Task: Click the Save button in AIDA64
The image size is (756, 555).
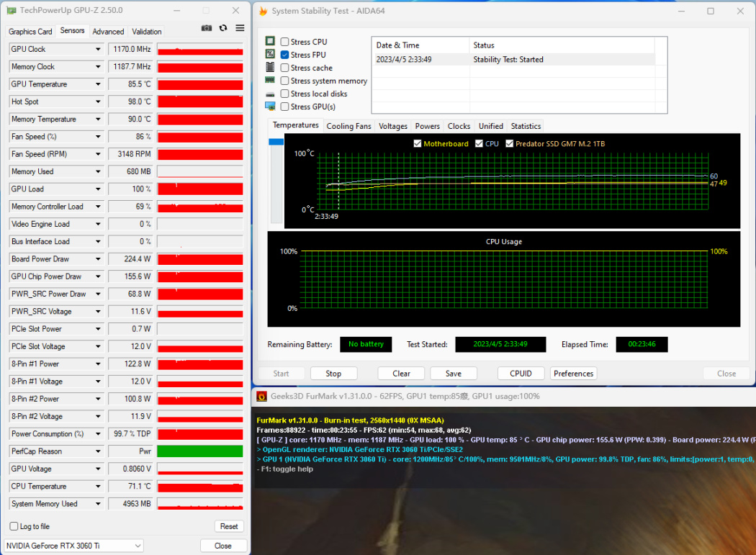Action: point(453,373)
